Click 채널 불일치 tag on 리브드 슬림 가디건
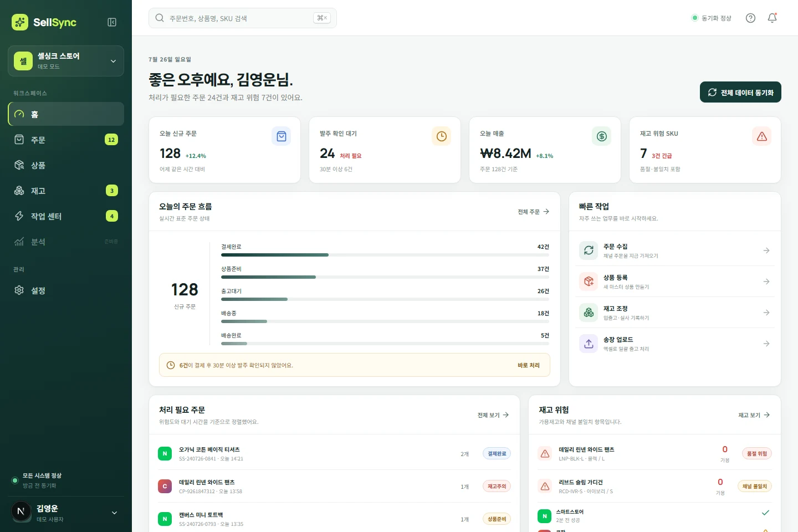The width and height of the screenshot is (798, 532). tap(755, 487)
